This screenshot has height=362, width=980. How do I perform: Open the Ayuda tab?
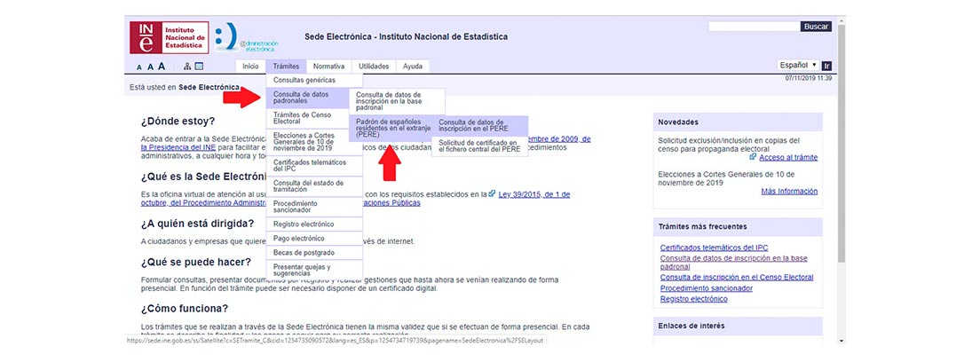tap(413, 67)
